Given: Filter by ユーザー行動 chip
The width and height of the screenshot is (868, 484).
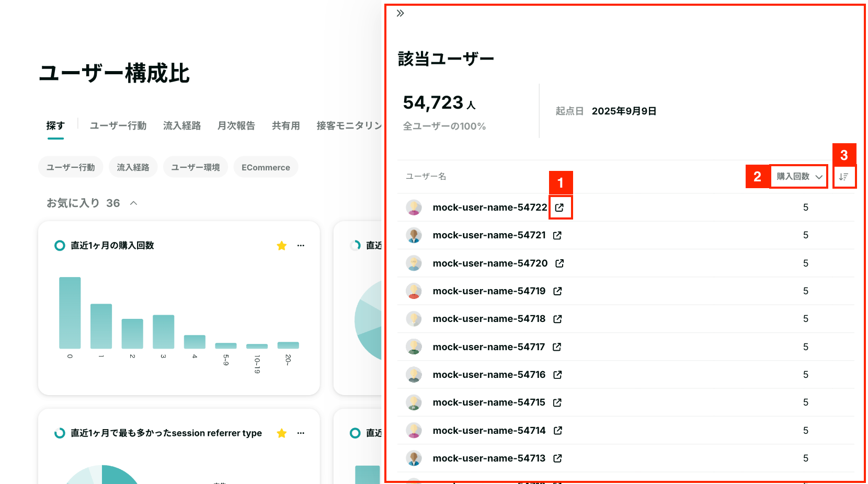Looking at the screenshot, I should (x=71, y=167).
